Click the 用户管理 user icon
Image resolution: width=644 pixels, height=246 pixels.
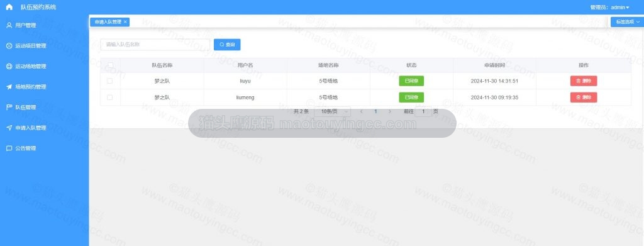(9, 25)
